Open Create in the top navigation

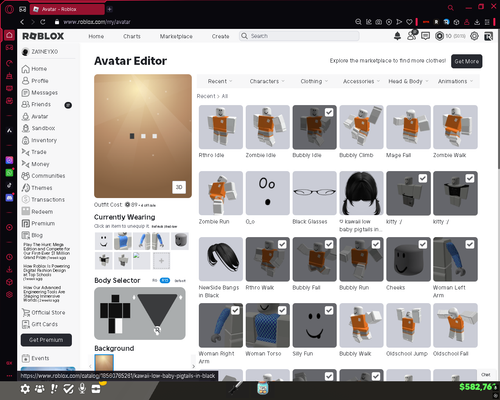(x=220, y=36)
